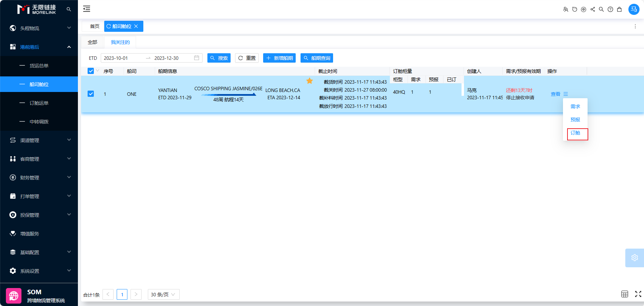Click the sidebar search magnifier icon
Screen dimensions: 644x306
click(69, 9)
